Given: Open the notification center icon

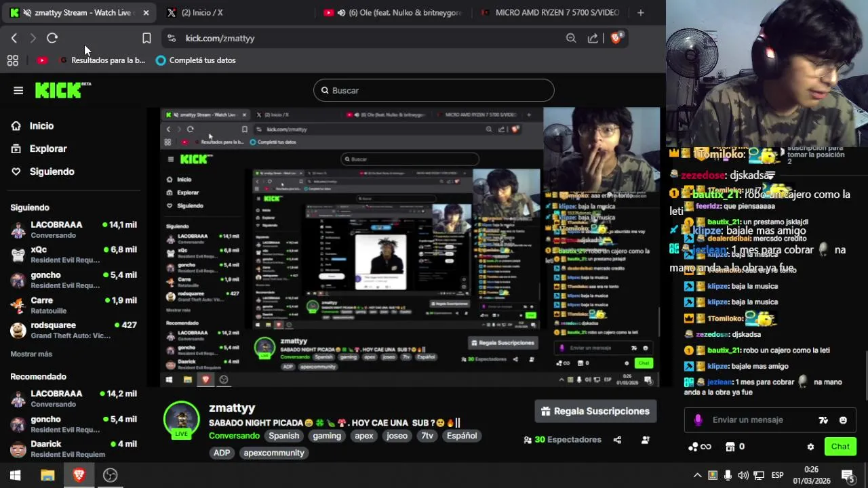Looking at the screenshot, I should click(x=848, y=475).
